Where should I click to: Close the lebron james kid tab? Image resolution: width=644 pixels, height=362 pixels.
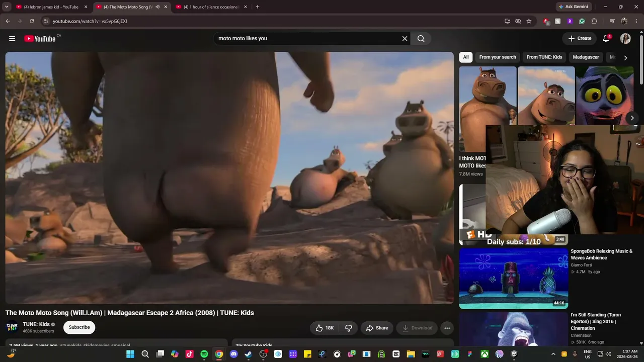[86, 7]
